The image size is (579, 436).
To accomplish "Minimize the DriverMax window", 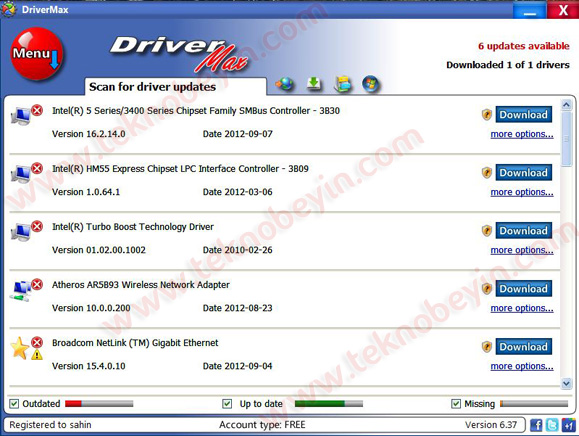I will (529, 10).
